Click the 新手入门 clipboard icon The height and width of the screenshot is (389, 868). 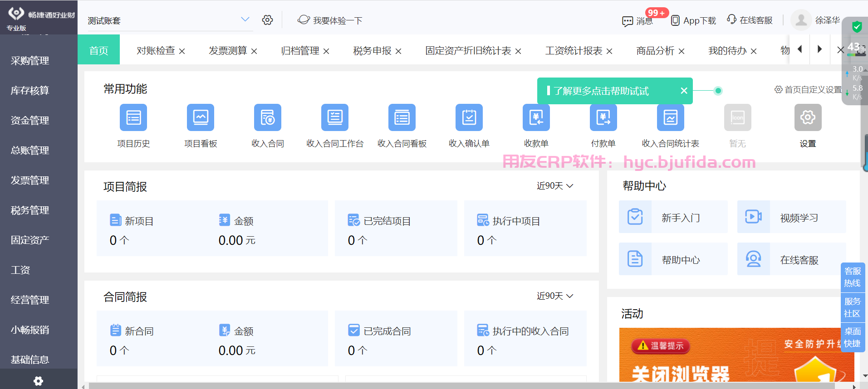(x=635, y=217)
